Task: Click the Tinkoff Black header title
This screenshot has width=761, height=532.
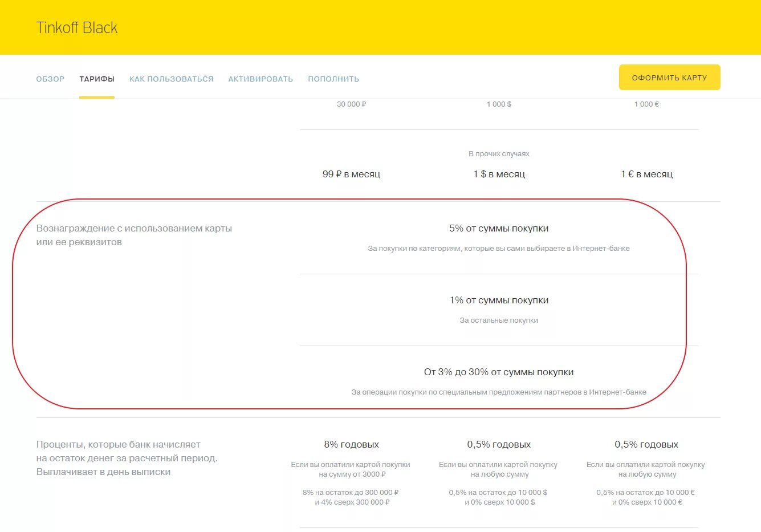Action: coord(77,27)
